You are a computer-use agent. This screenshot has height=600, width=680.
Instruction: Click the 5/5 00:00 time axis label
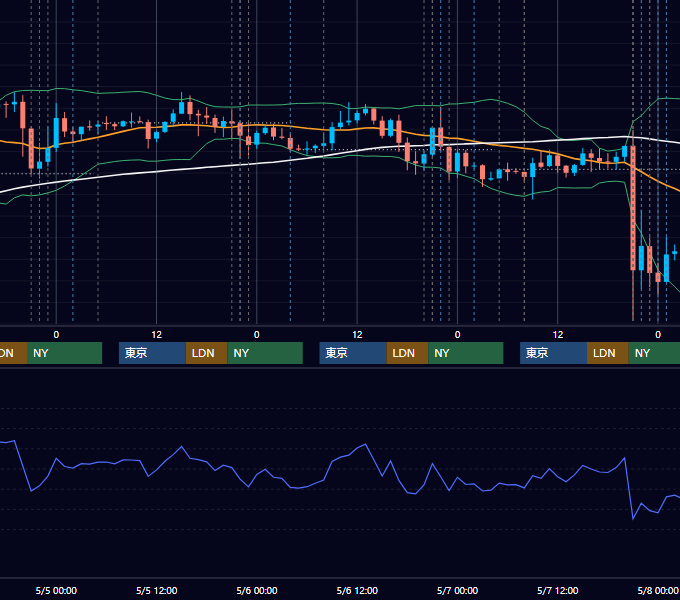click(x=56, y=590)
